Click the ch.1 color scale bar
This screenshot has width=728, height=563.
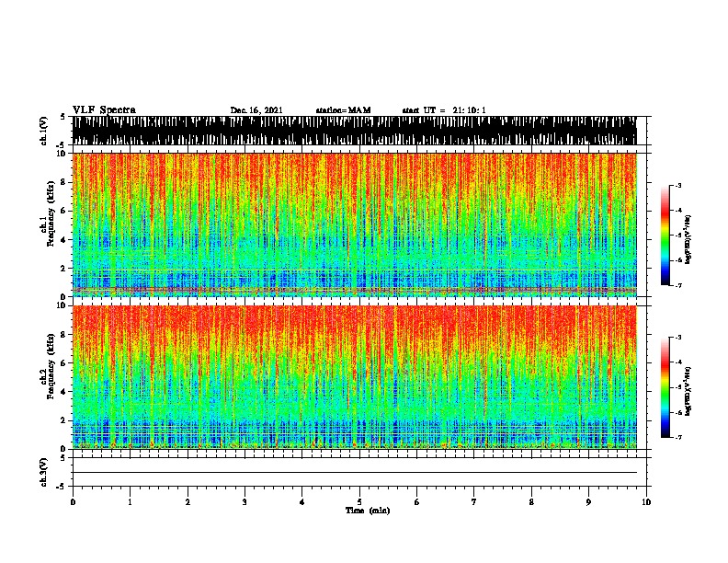point(665,236)
